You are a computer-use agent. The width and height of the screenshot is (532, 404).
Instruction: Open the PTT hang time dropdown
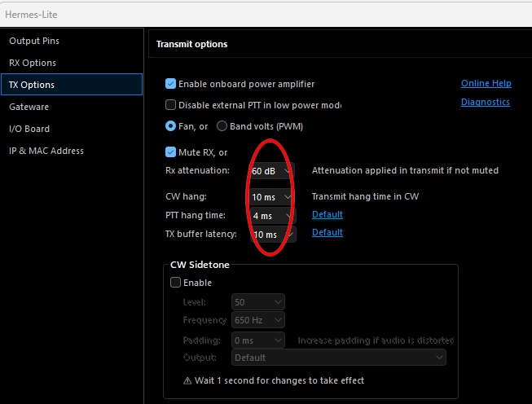272,216
